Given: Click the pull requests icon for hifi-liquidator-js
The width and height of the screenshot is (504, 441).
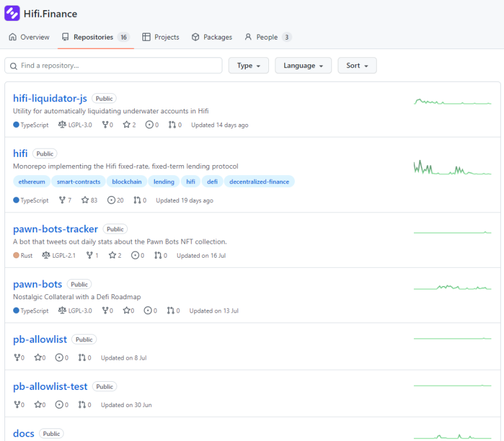Looking at the screenshot, I should click(x=172, y=125).
